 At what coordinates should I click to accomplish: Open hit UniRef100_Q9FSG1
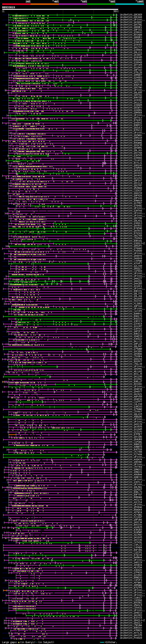coord(131,30)
